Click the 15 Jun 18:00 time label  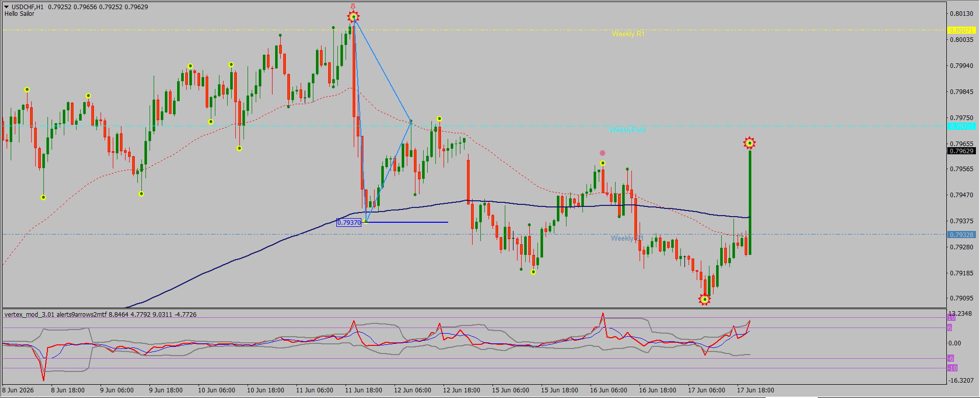point(559,390)
